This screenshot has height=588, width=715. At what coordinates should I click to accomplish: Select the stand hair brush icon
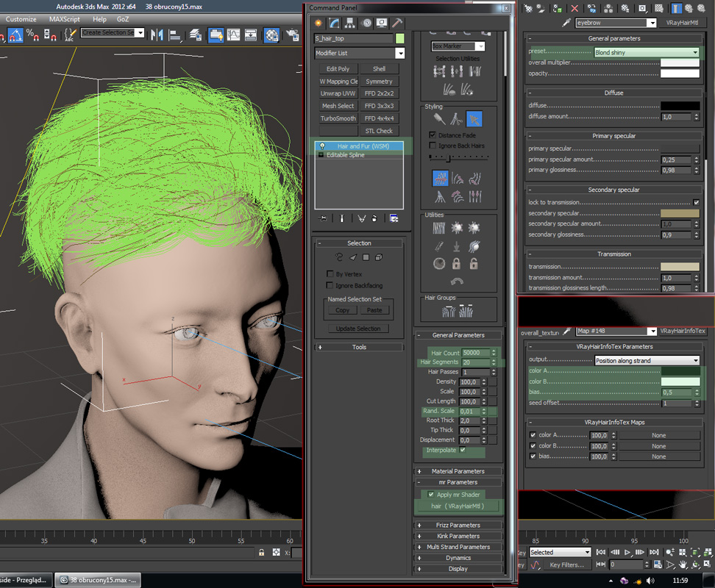click(x=458, y=178)
